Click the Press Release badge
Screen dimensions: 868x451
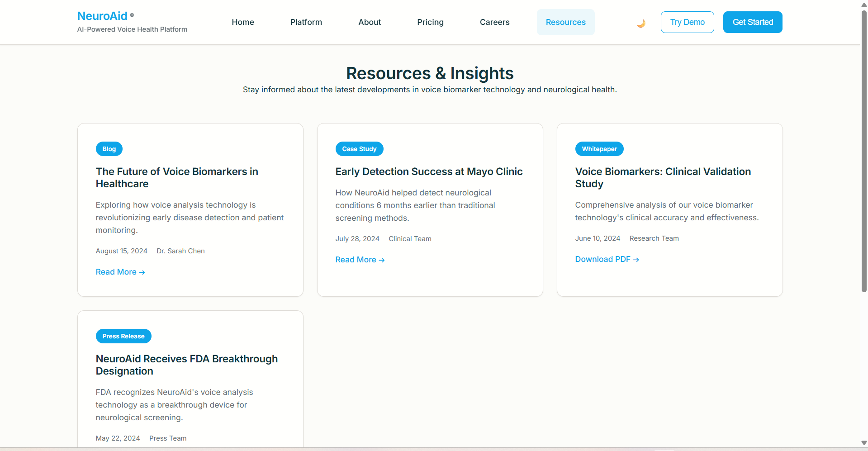[x=123, y=336]
